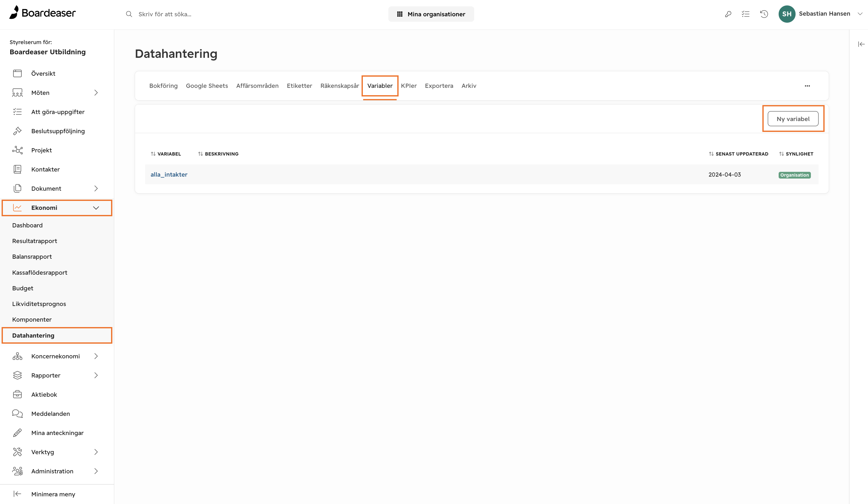
Task: Click the Verktyg tools icon
Action: [x=18, y=452]
